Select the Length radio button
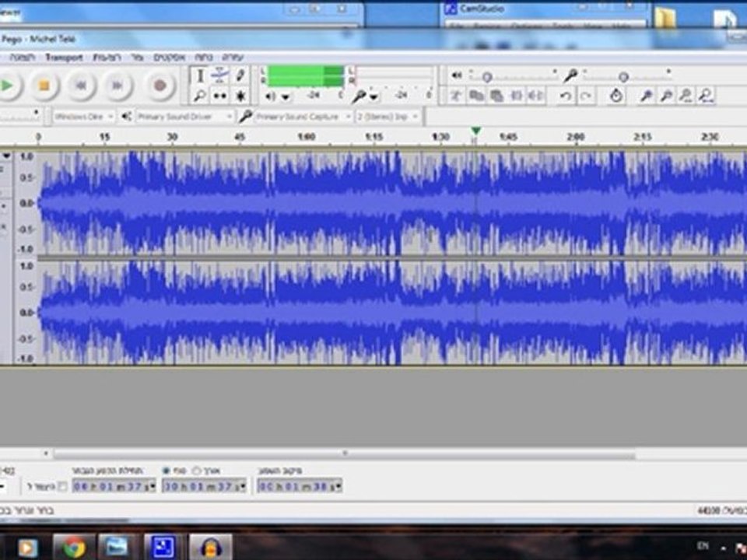This screenshot has height=560, width=747. point(196,471)
